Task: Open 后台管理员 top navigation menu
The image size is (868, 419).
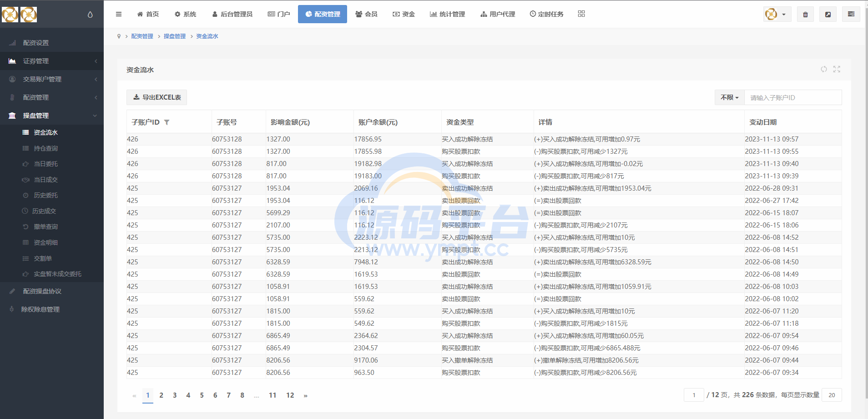Action: [232, 14]
